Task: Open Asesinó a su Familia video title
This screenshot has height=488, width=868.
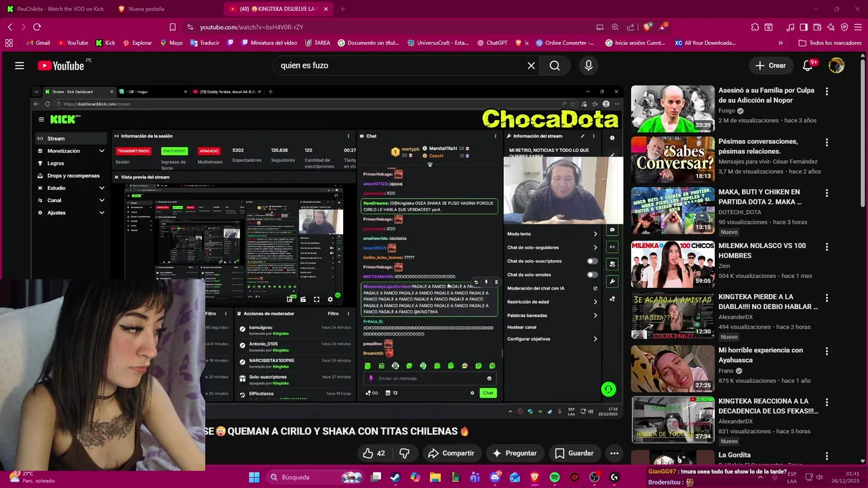Action: [766, 95]
